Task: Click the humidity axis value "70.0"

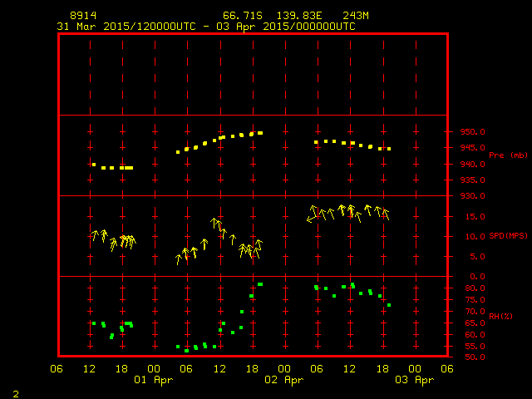Action: [475, 311]
